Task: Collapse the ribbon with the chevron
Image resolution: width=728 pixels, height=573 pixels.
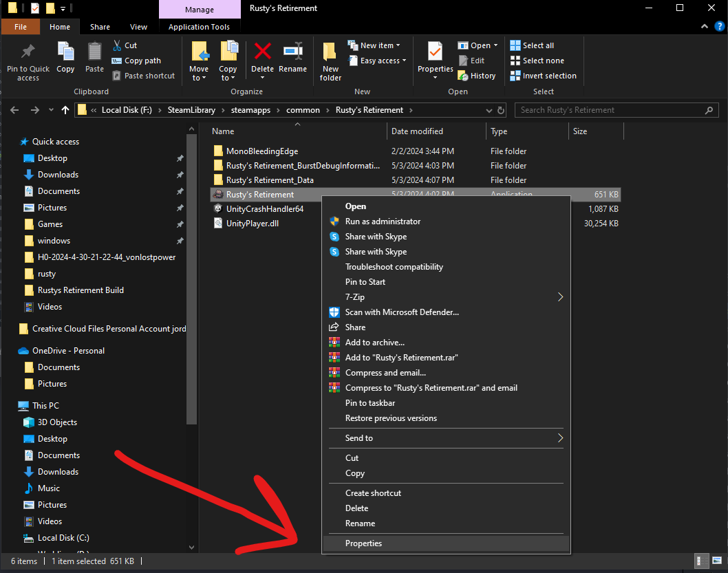Action: 705,26
